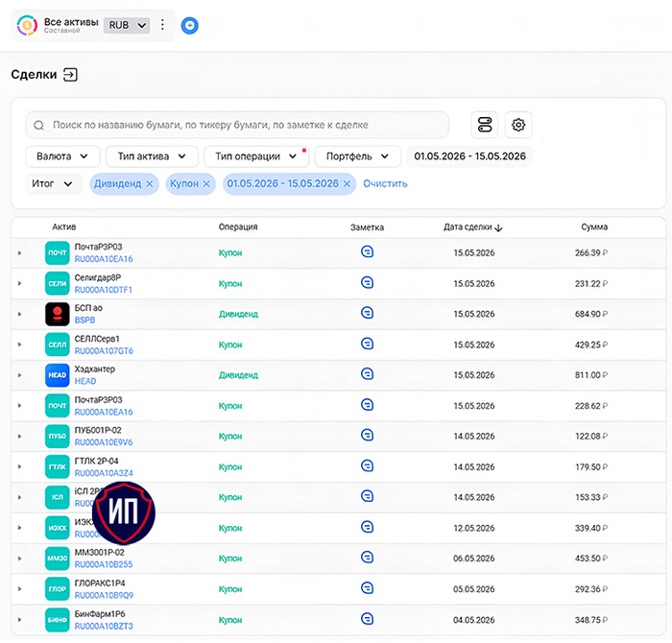Open the three-dot menu beside RUB
The width and height of the screenshot is (672, 643).
coord(162,24)
